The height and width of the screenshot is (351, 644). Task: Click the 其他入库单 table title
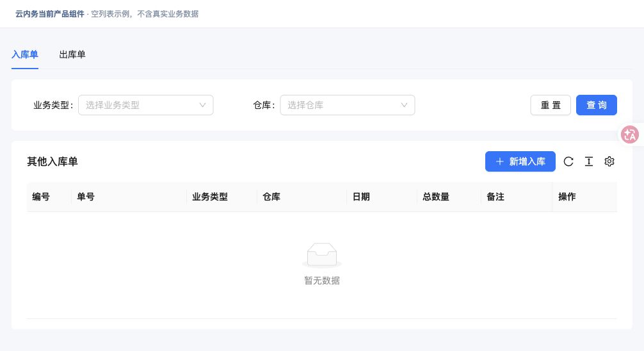(52, 161)
